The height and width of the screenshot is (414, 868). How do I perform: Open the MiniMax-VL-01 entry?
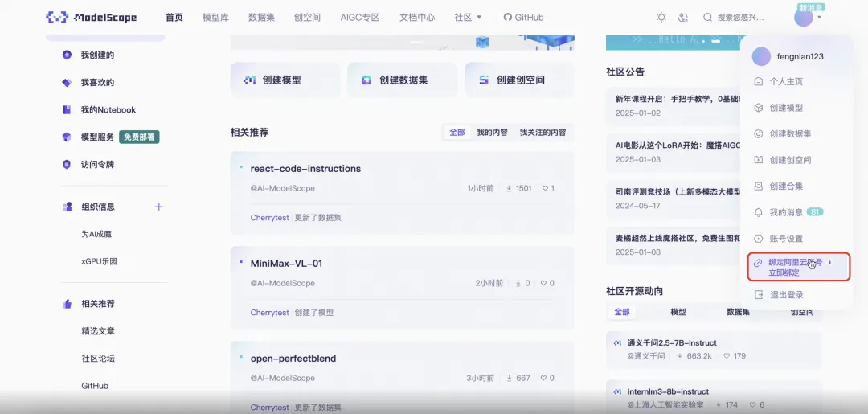click(286, 264)
